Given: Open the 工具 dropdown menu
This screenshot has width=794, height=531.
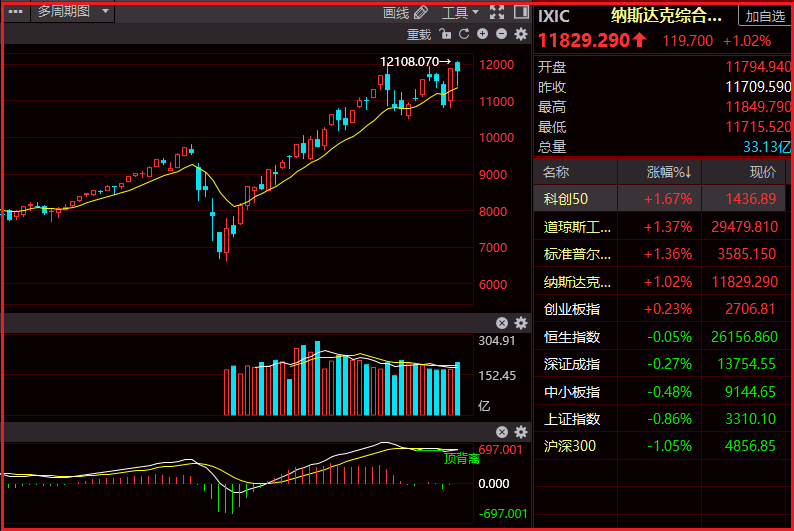Looking at the screenshot, I should [x=460, y=13].
